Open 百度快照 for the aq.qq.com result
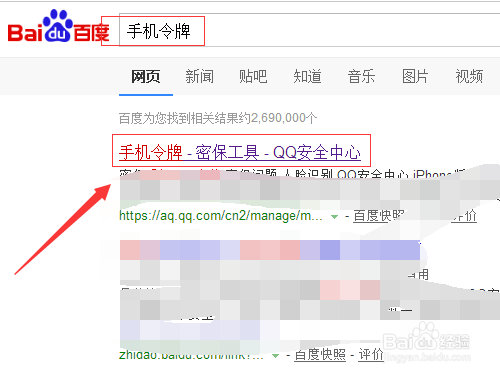The height and width of the screenshot is (375, 500). point(379,216)
